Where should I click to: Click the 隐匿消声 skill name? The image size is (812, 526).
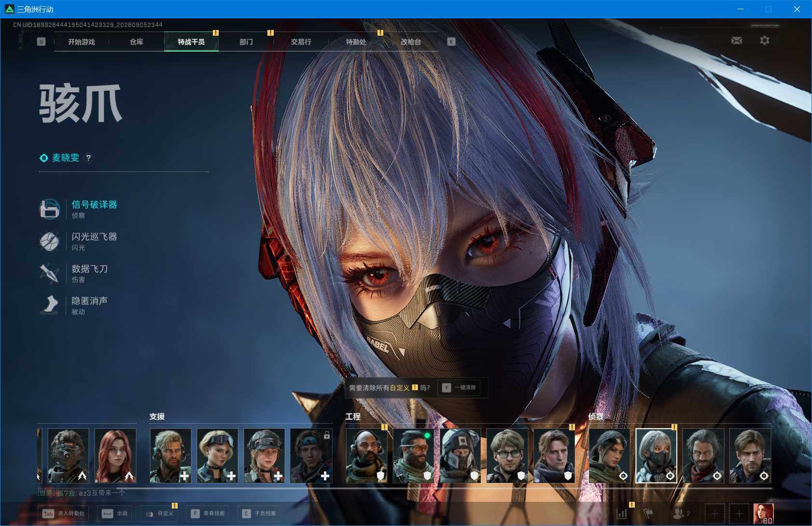pyautogui.click(x=90, y=301)
